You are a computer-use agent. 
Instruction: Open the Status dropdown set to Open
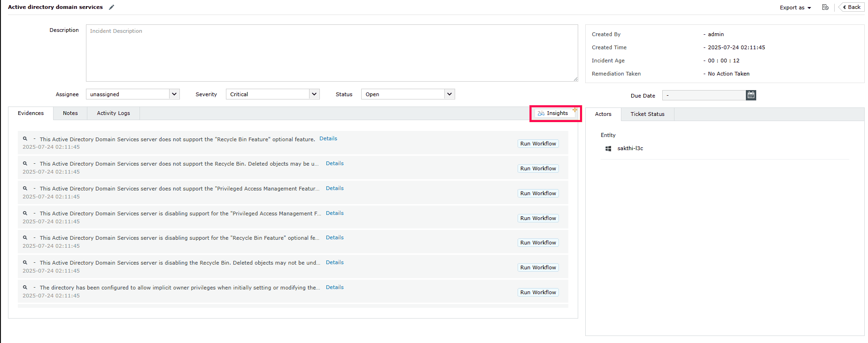[408, 94]
